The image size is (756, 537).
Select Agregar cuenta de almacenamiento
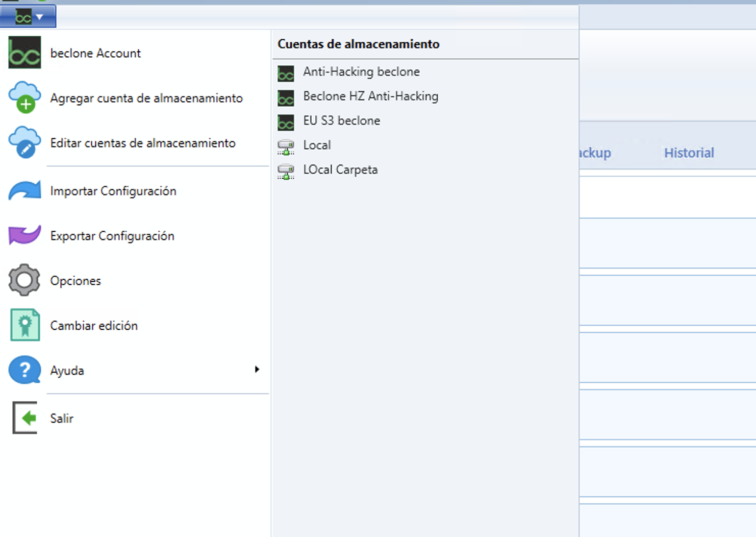146,98
